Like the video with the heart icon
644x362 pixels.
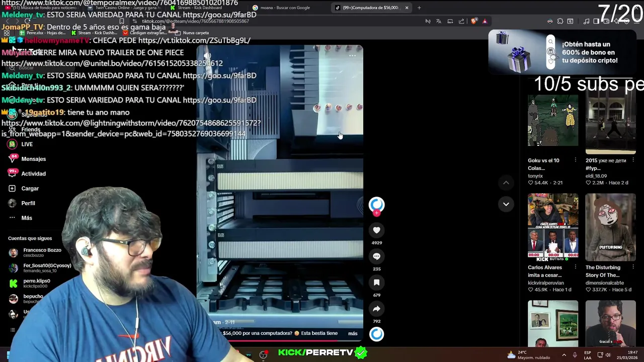click(376, 230)
